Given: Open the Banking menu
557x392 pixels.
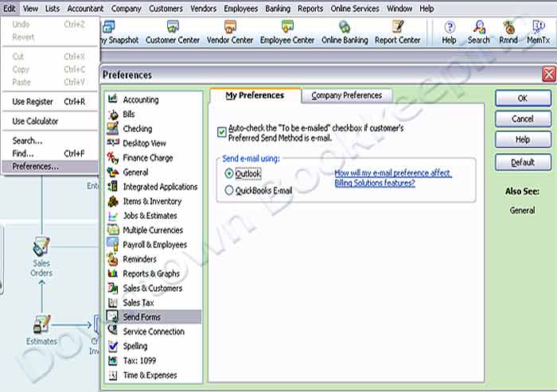Looking at the screenshot, I should click(x=278, y=9).
